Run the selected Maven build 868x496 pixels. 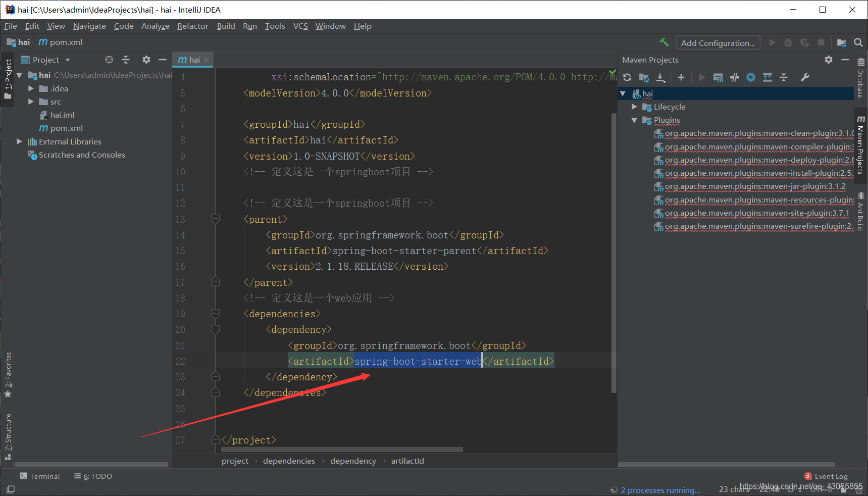702,77
